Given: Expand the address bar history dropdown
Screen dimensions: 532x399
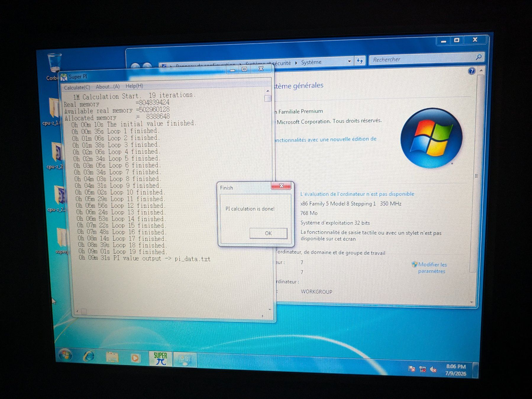Looking at the screenshot, I should [349, 61].
